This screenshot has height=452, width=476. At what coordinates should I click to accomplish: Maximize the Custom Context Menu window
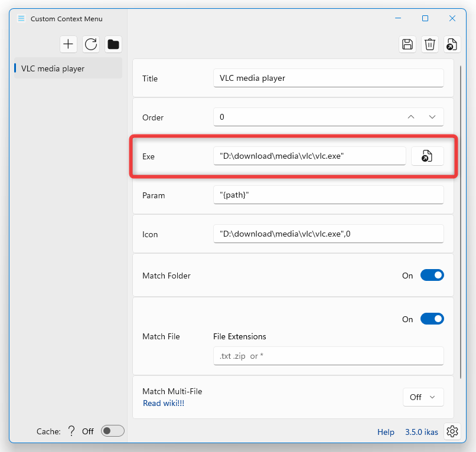pos(425,18)
